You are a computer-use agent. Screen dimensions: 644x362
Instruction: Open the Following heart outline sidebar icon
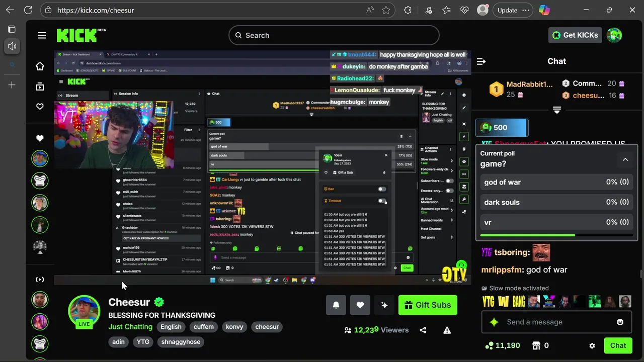coord(40,107)
